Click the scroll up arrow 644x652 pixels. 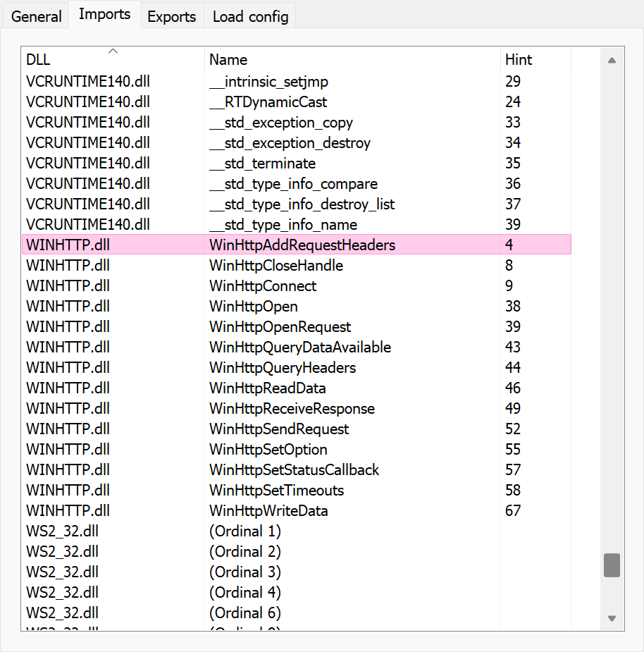(612, 61)
